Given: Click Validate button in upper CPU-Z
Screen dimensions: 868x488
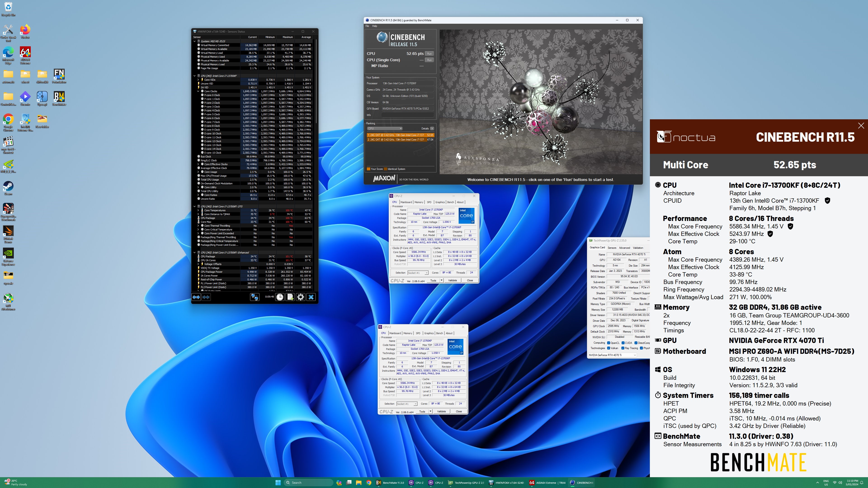Looking at the screenshot, I should click(x=453, y=281).
